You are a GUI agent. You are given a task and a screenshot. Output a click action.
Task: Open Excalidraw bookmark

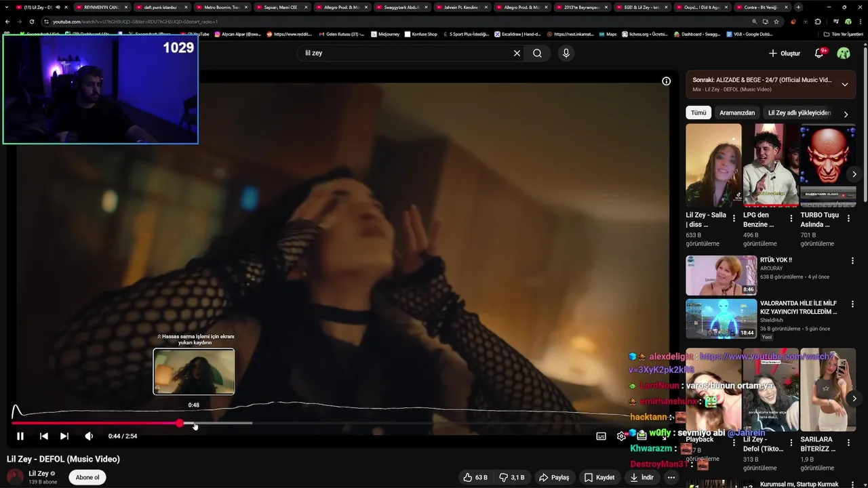pyautogui.click(x=517, y=34)
